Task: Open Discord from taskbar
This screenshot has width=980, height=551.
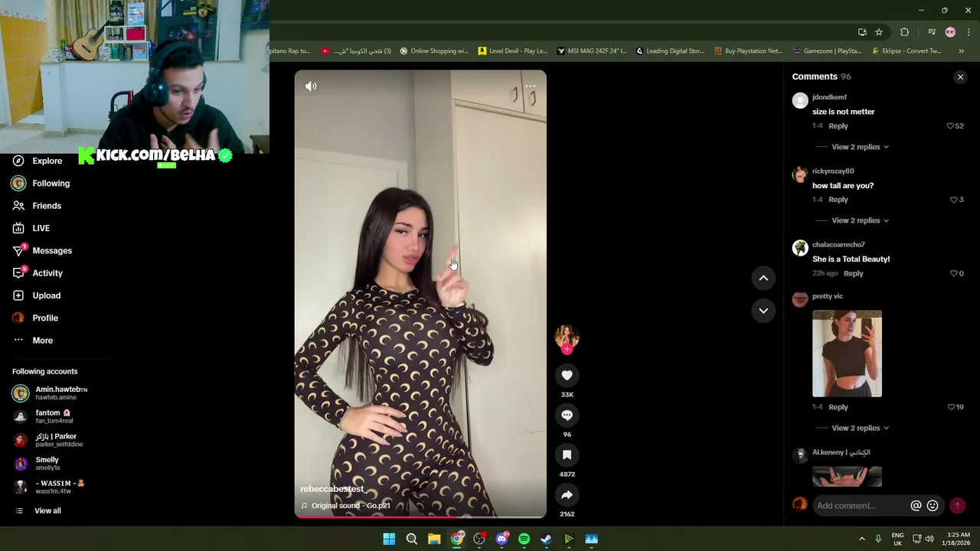Action: pyautogui.click(x=502, y=539)
